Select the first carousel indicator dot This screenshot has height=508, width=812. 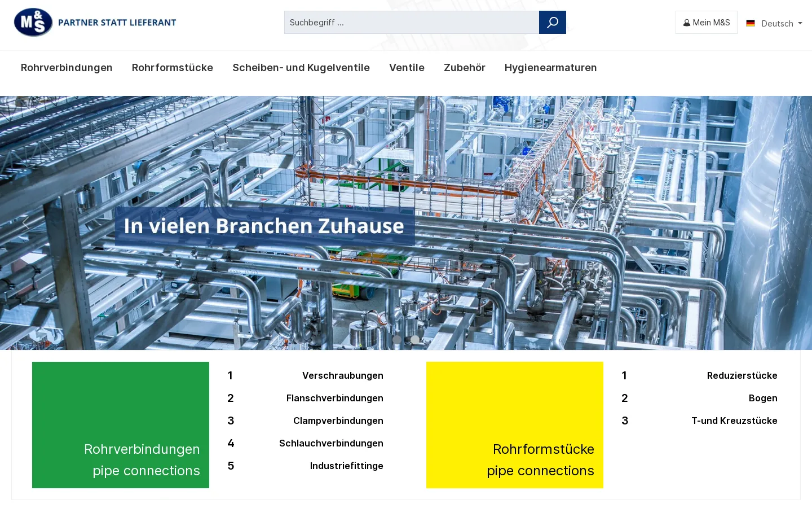(397, 340)
